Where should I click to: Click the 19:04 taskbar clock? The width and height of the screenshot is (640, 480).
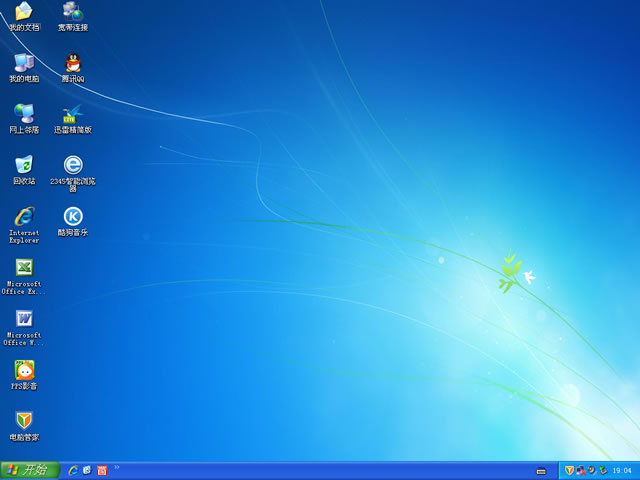(x=622, y=471)
